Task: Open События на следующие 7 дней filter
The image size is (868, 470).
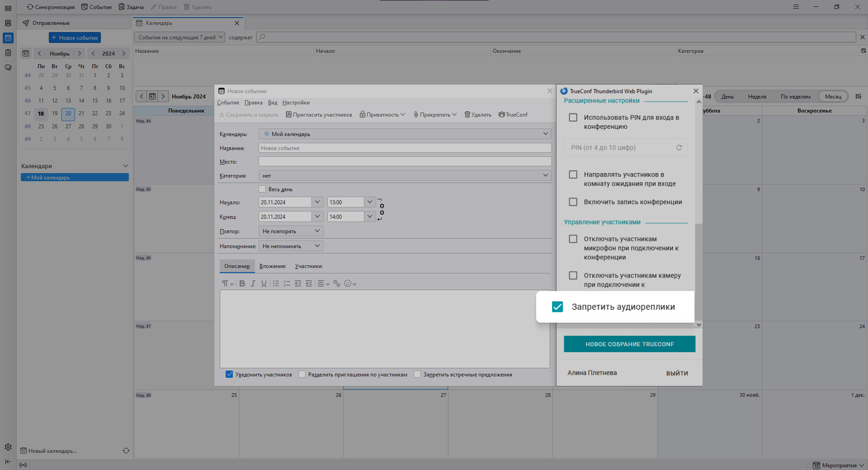Action: coord(179,37)
